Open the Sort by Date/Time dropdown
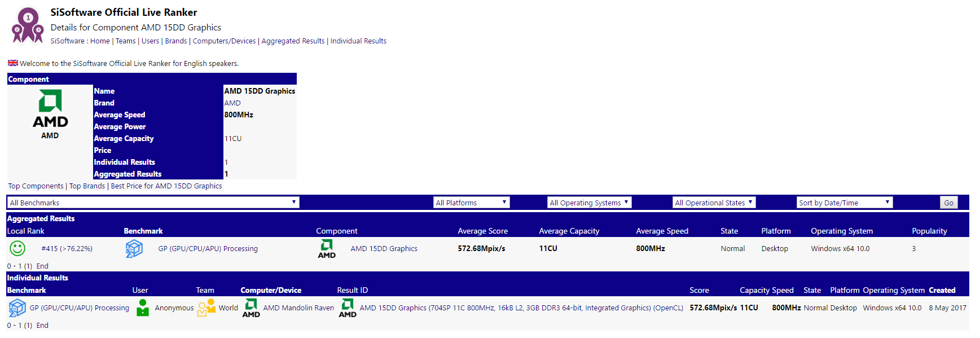The image size is (980, 338). 845,203
